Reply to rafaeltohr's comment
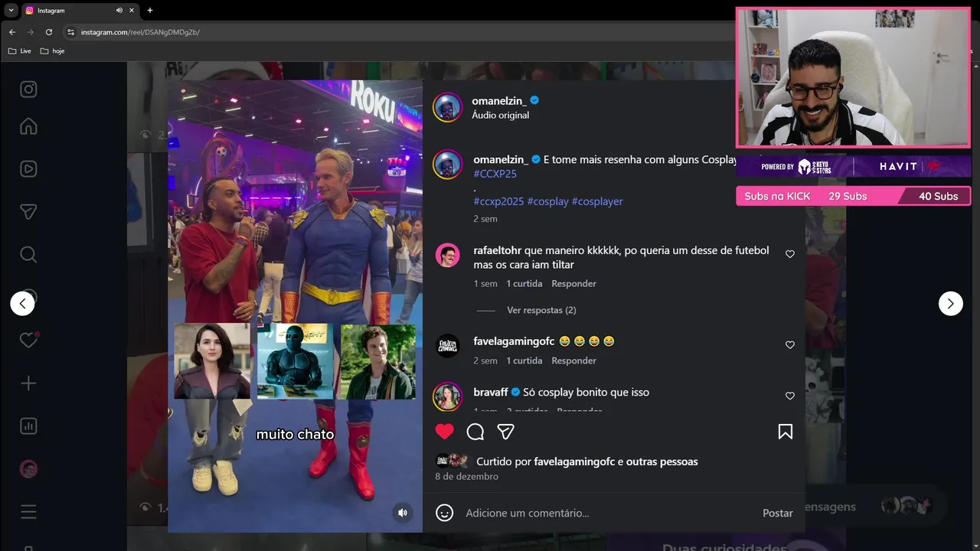Viewport: 980px width, 551px height. [573, 284]
